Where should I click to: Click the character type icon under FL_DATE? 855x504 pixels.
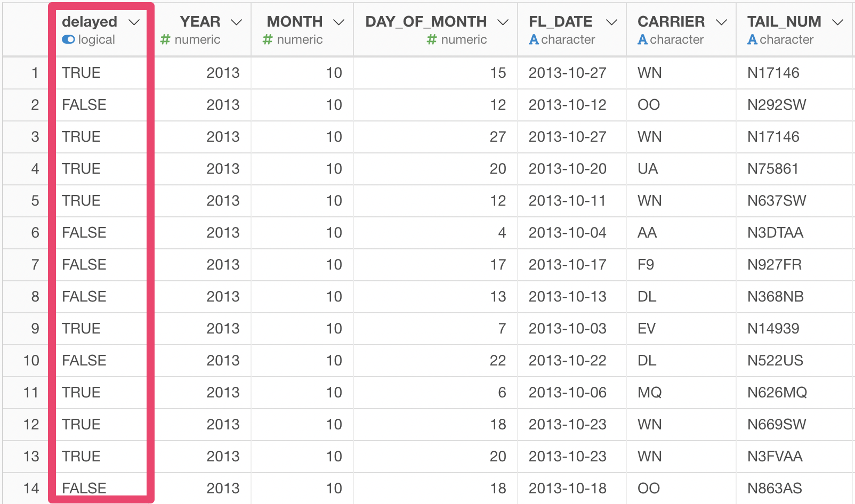[534, 39]
